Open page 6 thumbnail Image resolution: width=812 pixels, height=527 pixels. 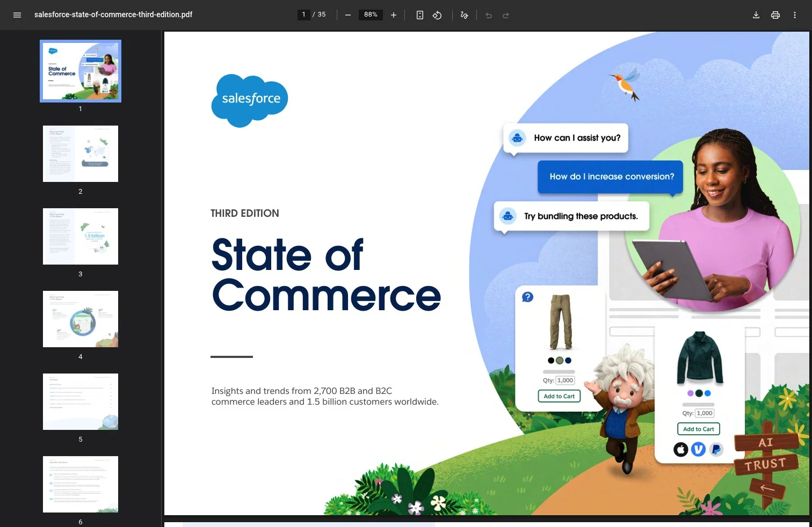[x=81, y=484]
